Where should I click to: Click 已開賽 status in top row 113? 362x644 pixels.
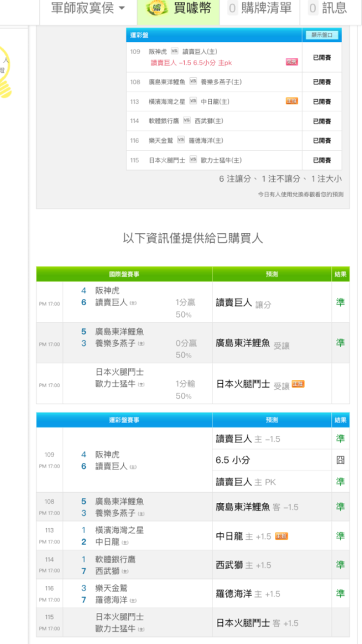(321, 102)
